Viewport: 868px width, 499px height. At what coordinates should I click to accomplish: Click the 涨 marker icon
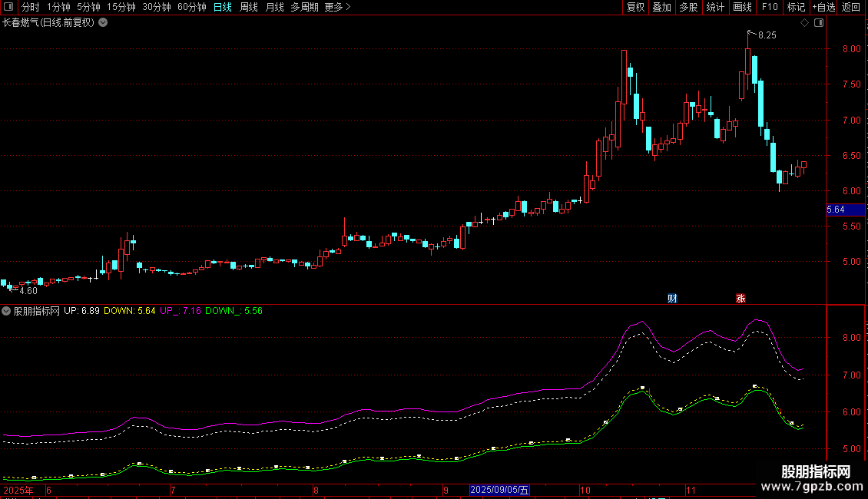(740, 299)
